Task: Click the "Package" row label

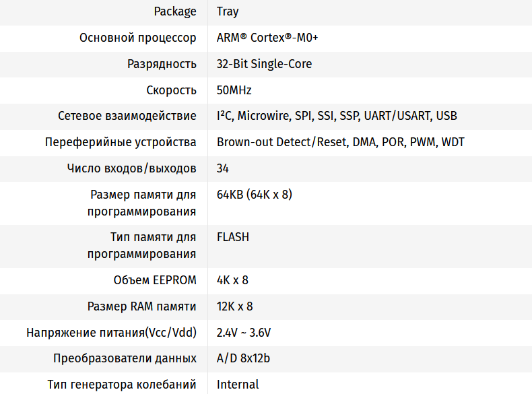Action: (175, 11)
